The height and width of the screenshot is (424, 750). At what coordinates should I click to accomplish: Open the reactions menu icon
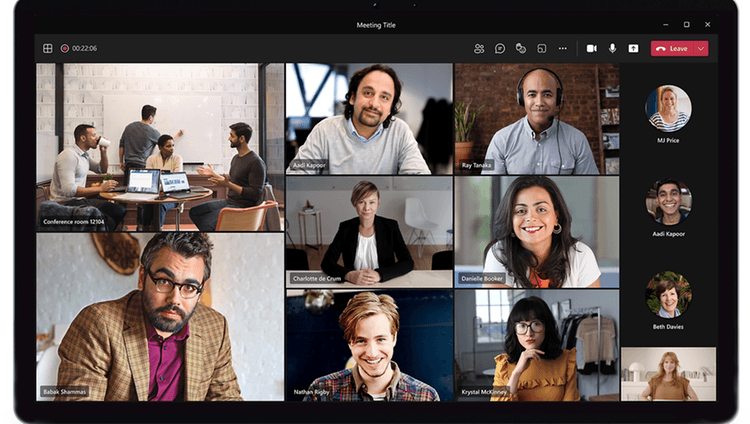(x=521, y=48)
